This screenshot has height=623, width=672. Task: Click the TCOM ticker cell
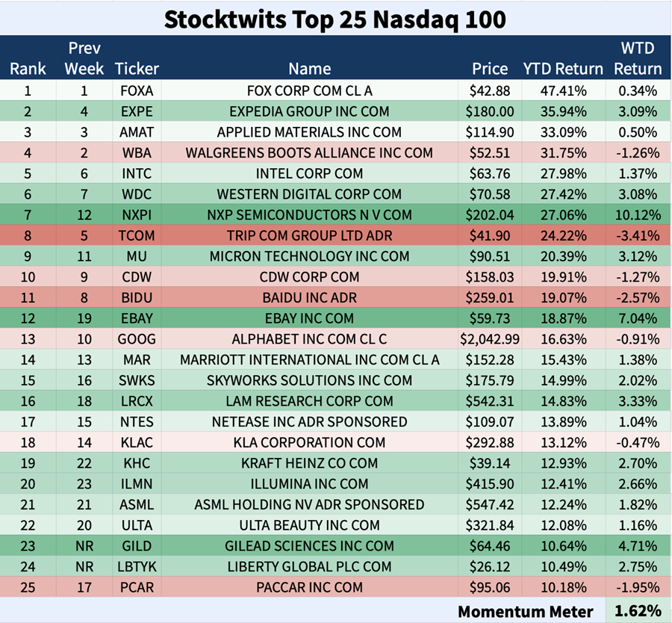tap(137, 236)
